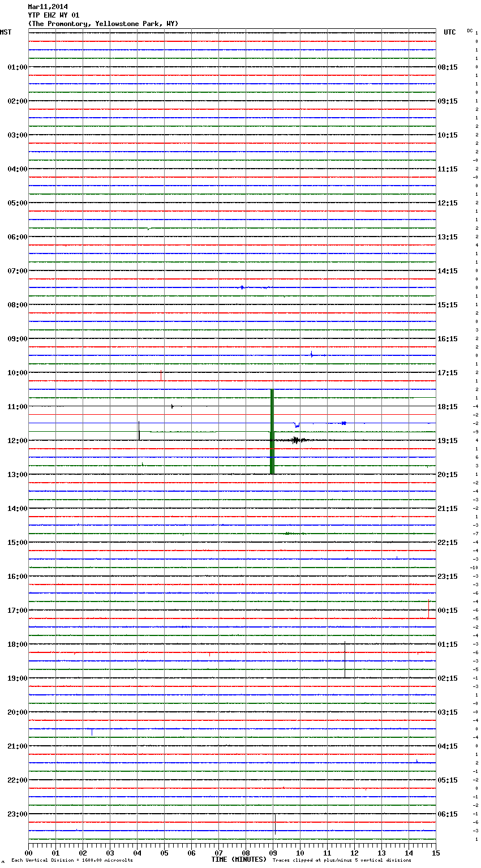Click the 15 minute mark on the bottom axis
This screenshot has height=868, width=481.
pos(436,853)
